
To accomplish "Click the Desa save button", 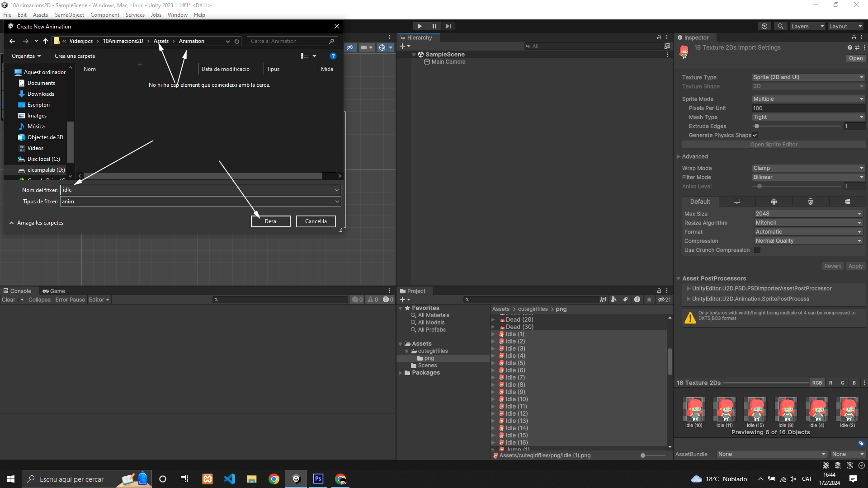I will pos(270,221).
